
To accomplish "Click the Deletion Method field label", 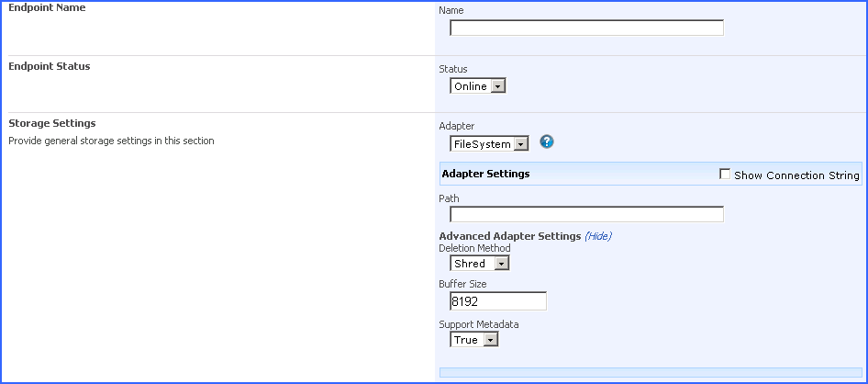I will pos(474,248).
